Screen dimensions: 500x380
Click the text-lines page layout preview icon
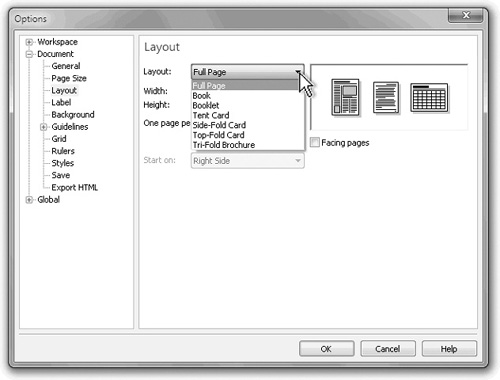point(386,97)
